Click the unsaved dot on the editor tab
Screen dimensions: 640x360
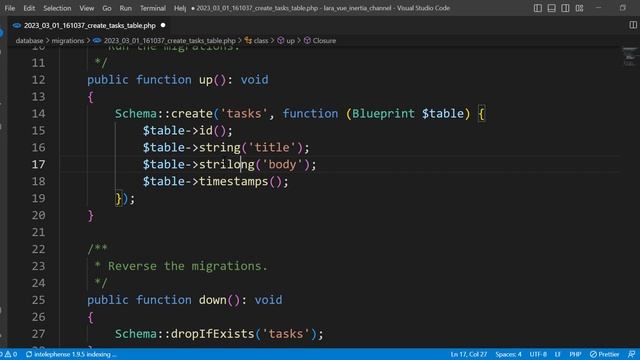(x=163, y=25)
